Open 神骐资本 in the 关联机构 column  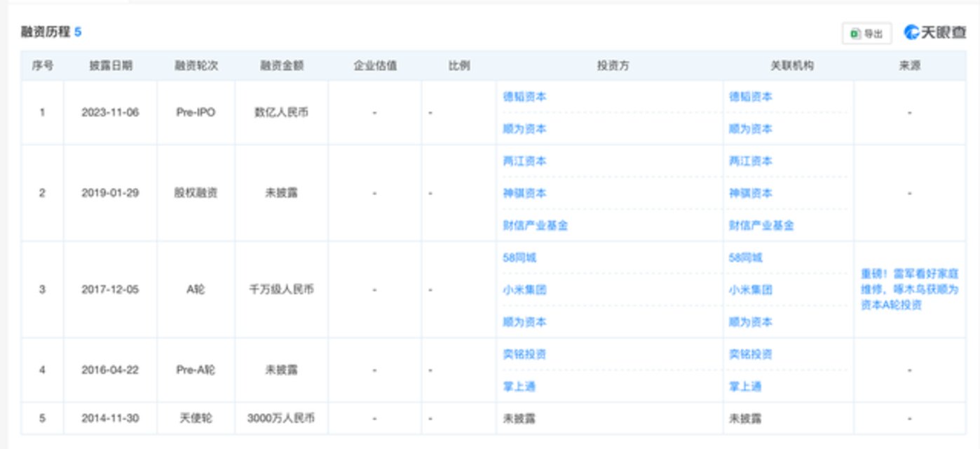(x=750, y=193)
